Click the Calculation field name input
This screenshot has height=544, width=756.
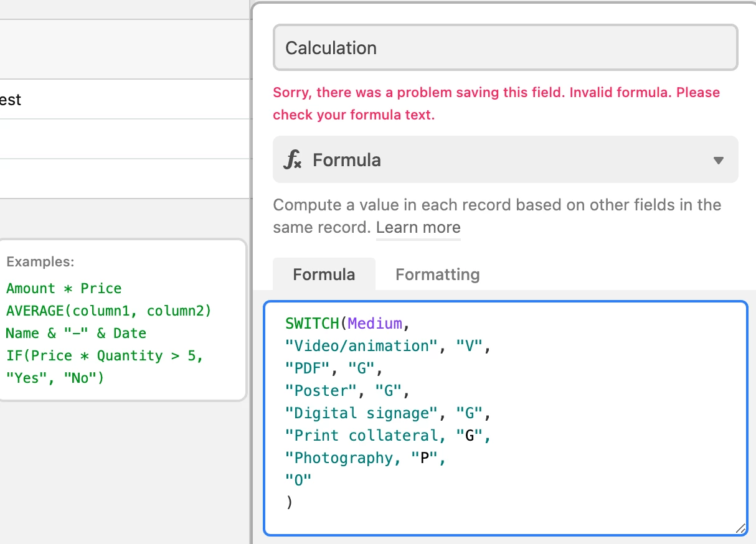[x=505, y=48]
